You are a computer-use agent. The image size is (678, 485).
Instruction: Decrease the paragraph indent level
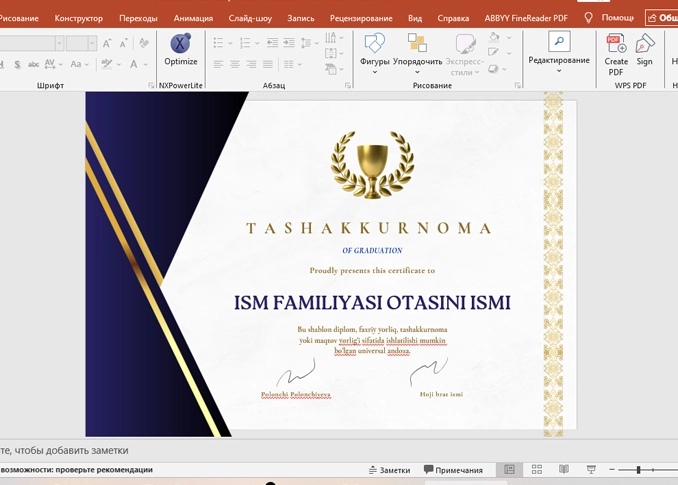coord(272,42)
